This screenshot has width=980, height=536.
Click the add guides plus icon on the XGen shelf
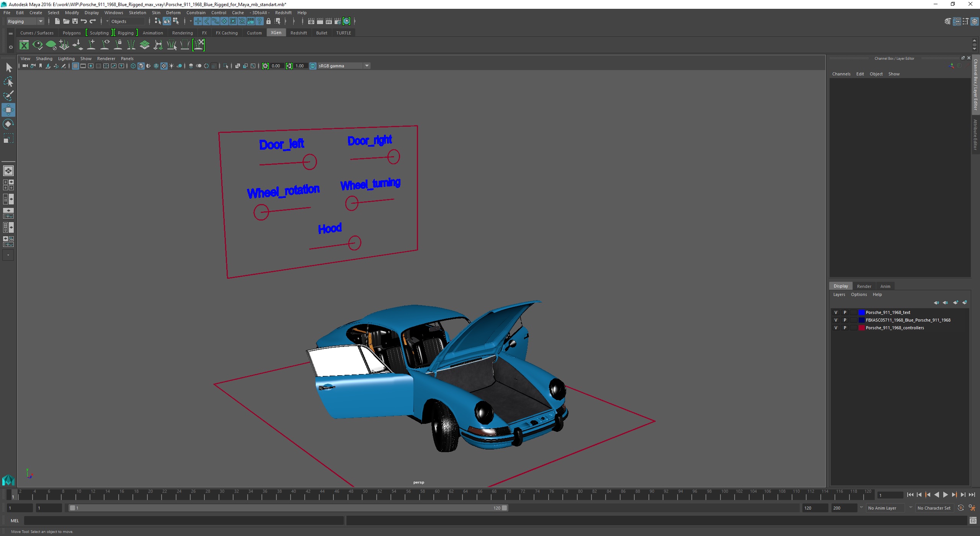click(x=91, y=45)
